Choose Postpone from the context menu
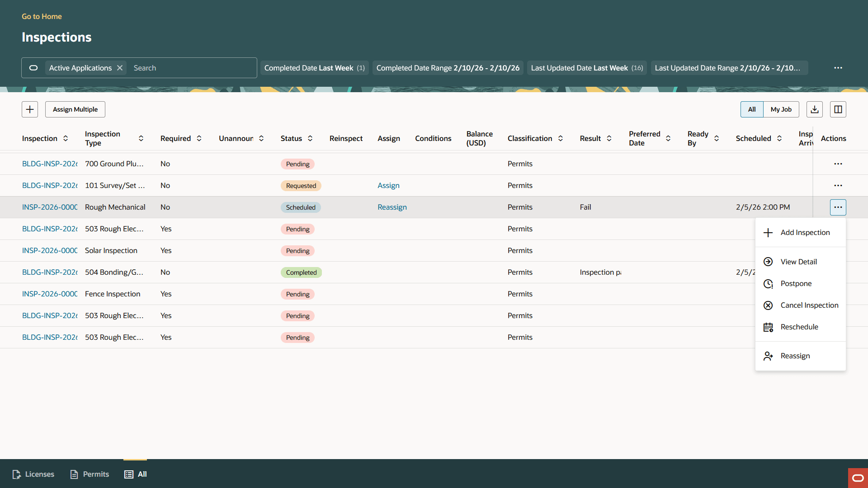 click(796, 283)
